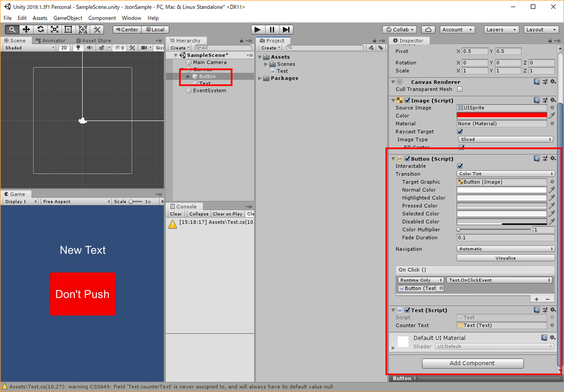564x392 pixels.
Task: Toggle Cull Transparent Mesh checkbox
Action: (x=460, y=89)
